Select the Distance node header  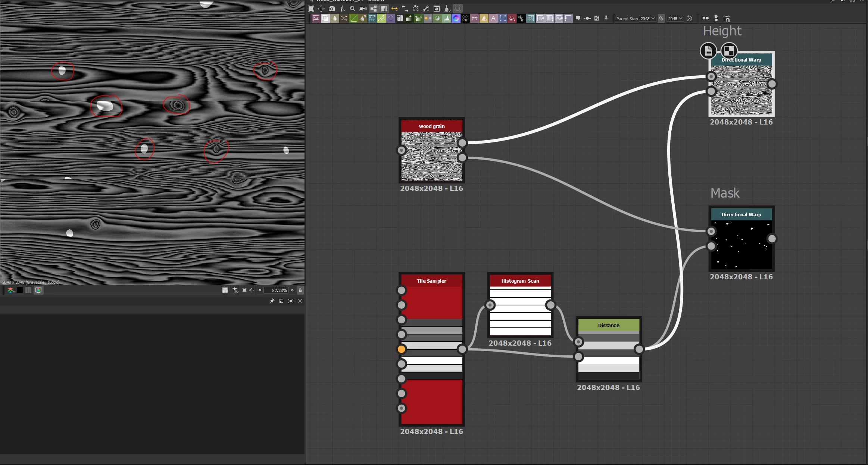[x=608, y=325]
